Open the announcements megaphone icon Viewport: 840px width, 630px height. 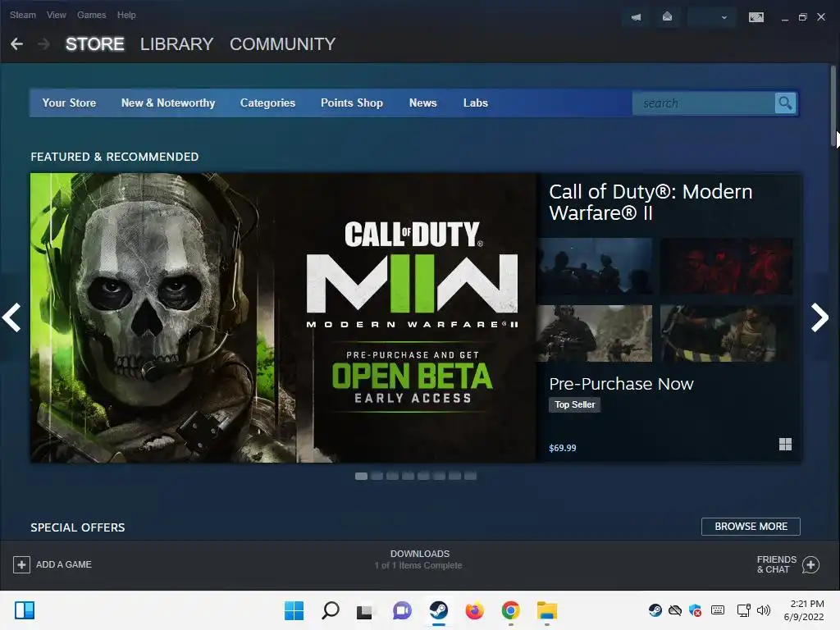[x=636, y=17]
